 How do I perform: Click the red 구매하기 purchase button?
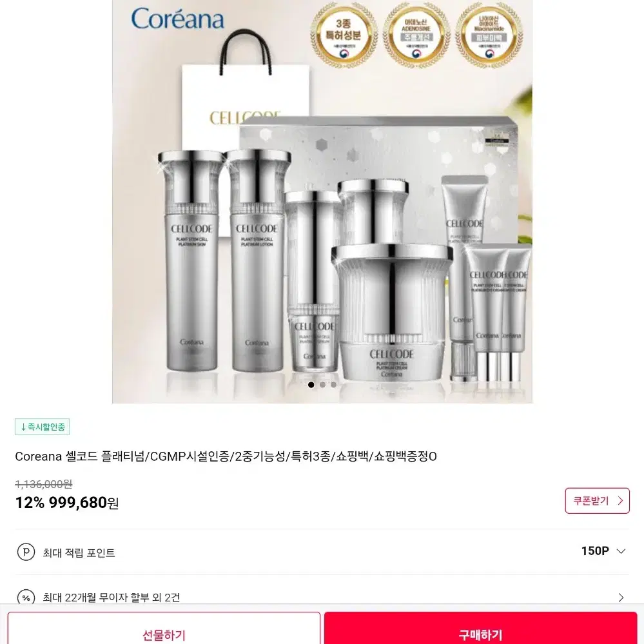point(480,629)
